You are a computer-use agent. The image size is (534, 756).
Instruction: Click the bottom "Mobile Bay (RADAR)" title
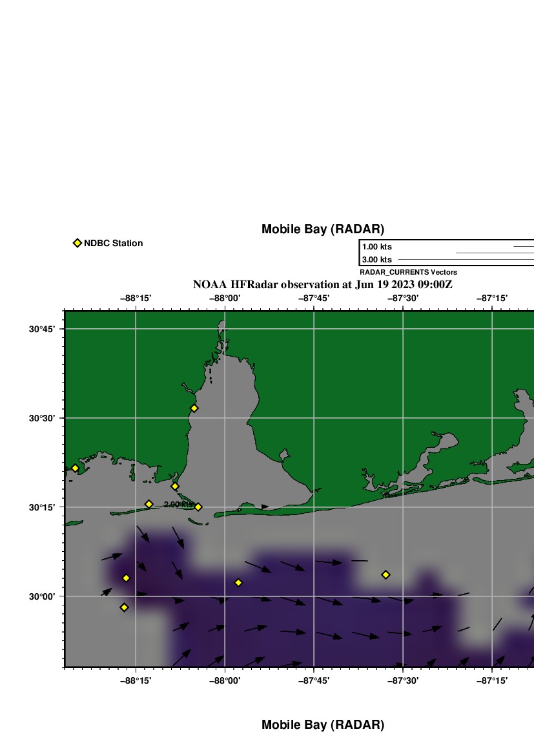click(x=322, y=725)
